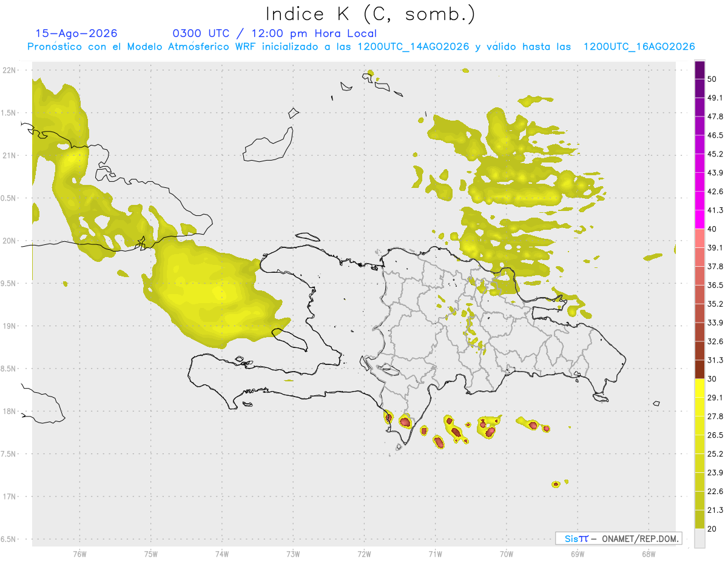Click the "74W" longitude label

pyautogui.click(x=221, y=554)
